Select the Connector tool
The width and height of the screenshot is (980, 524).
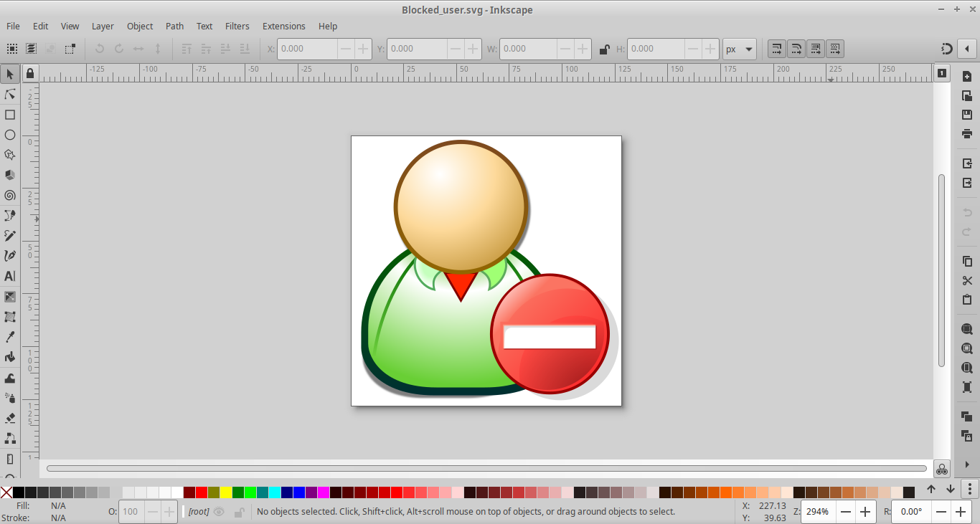tap(10, 438)
